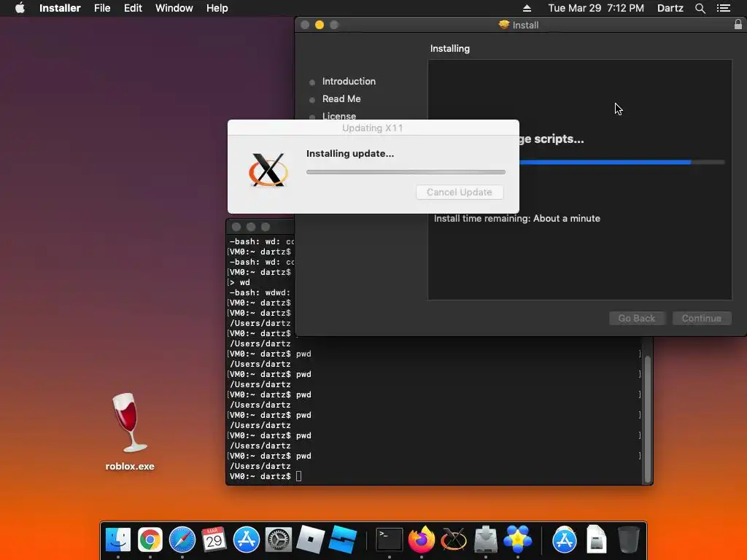Image resolution: width=747 pixels, height=560 pixels.
Task: Open the File menu
Action: point(102,8)
